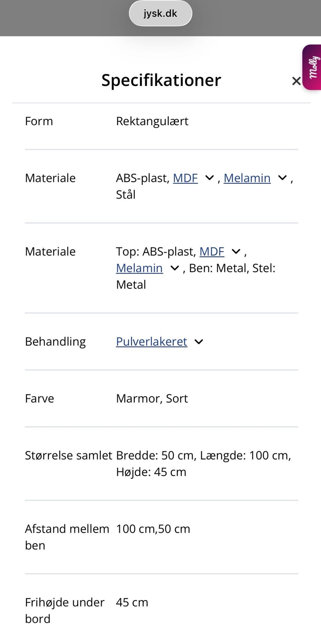This screenshot has width=321, height=644.
Task: Select the Farve value Marmor, Sort
Action: [x=151, y=398]
